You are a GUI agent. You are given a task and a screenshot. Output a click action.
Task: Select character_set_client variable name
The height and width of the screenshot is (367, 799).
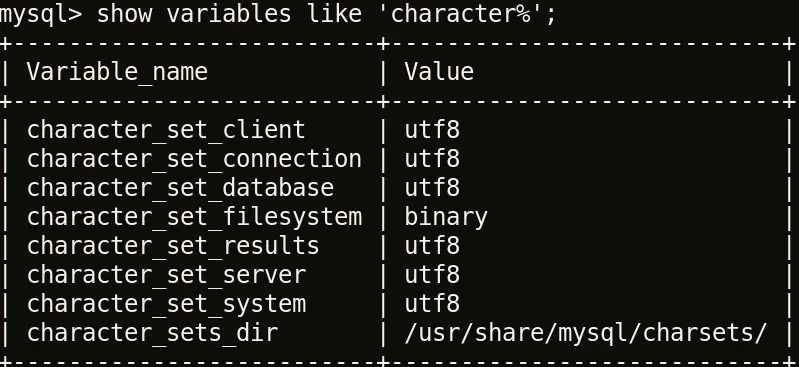(x=166, y=130)
